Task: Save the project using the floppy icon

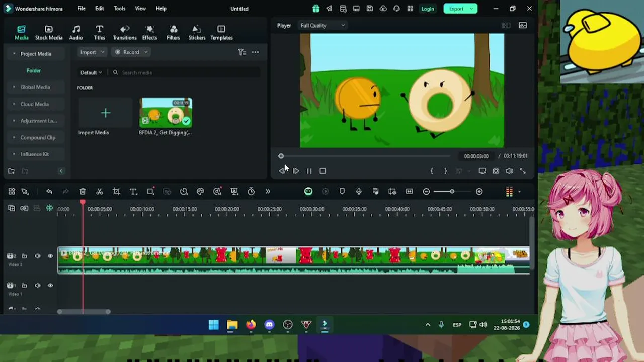Action: (x=370, y=9)
